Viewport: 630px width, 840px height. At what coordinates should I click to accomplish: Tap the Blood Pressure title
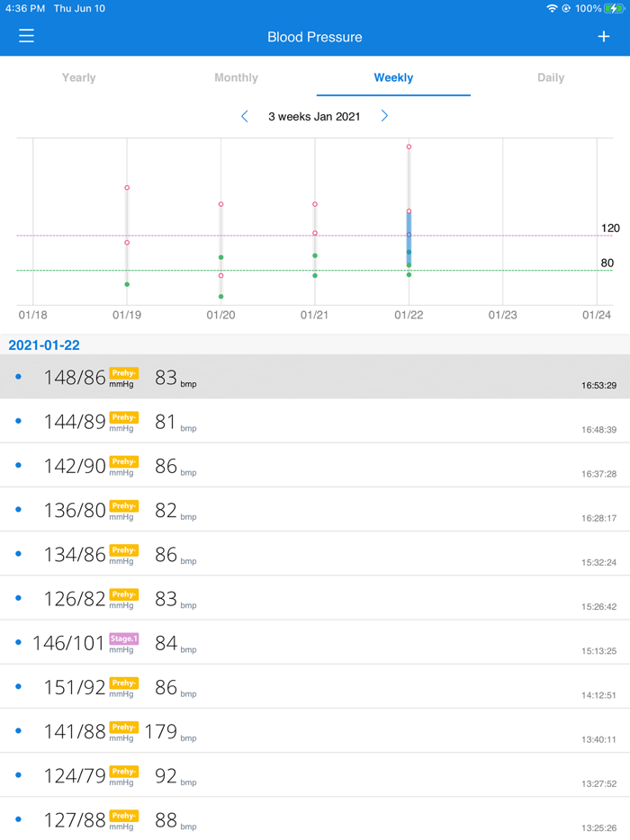[x=315, y=37]
